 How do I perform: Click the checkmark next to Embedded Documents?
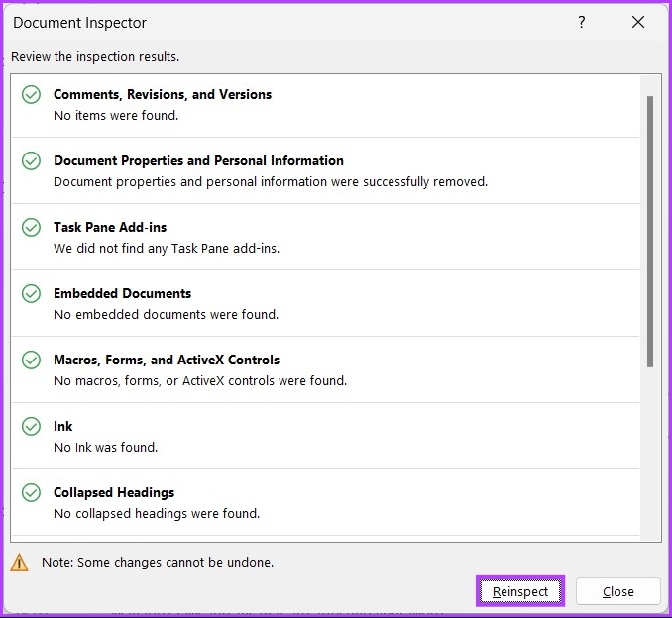click(x=32, y=293)
